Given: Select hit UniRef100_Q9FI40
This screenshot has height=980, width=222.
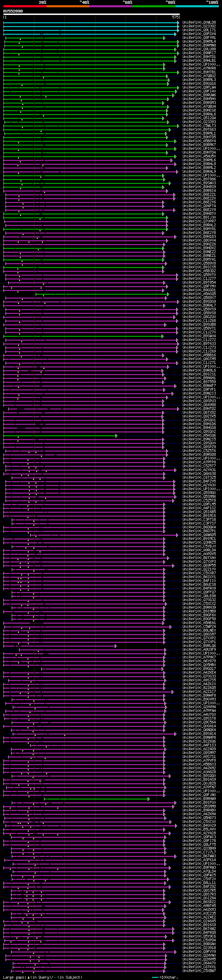Looking at the screenshot, I should 199,91.
